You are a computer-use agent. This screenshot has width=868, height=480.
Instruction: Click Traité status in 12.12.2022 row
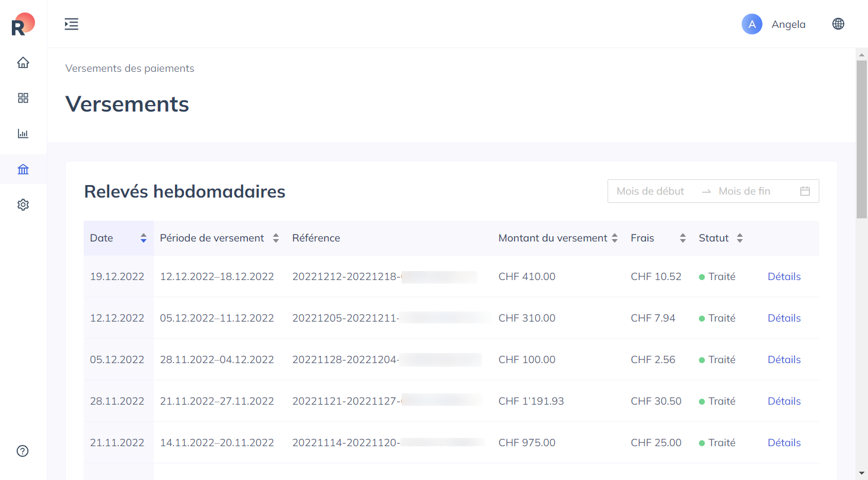click(717, 318)
